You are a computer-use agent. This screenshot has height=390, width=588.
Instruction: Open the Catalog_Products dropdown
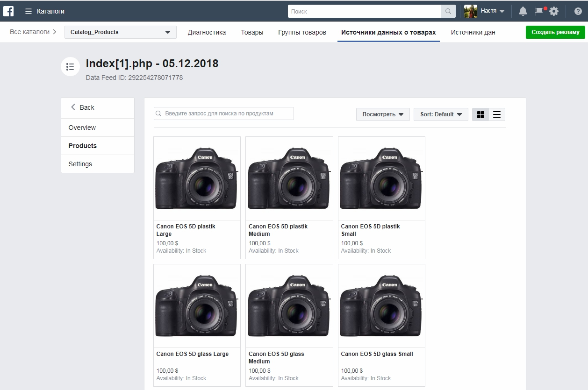coord(121,32)
